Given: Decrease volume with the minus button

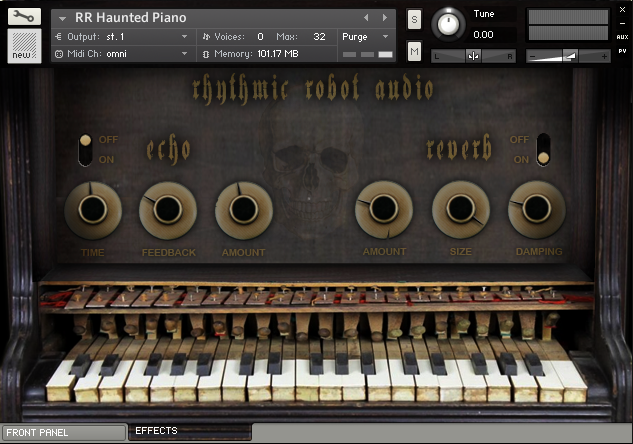Looking at the screenshot, I should pos(533,57).
